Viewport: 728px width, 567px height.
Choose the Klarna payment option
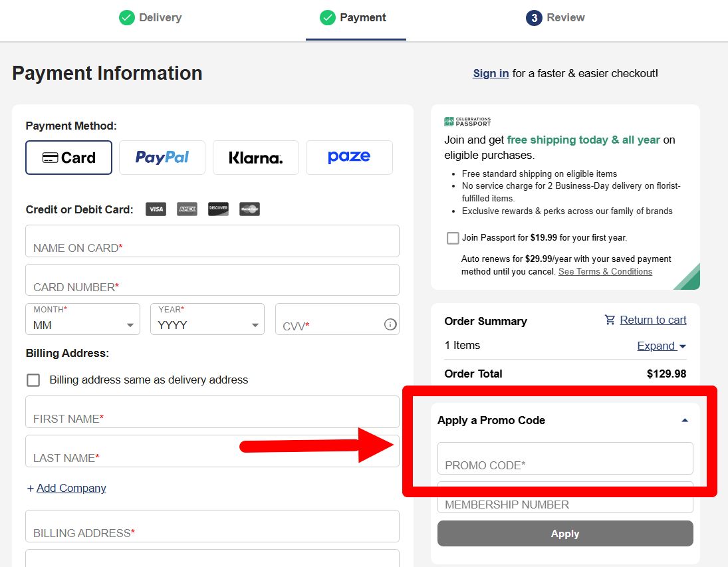[256, 158]
